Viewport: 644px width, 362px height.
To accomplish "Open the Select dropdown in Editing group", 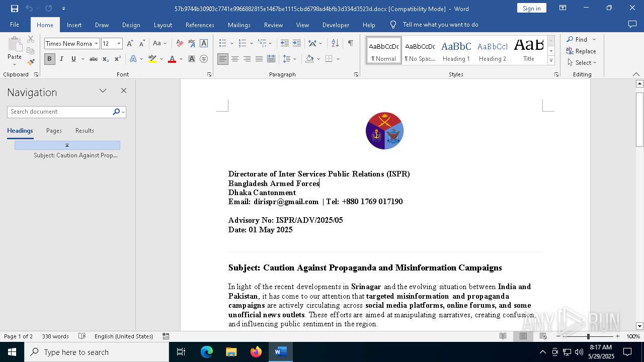I will (581, 63).
